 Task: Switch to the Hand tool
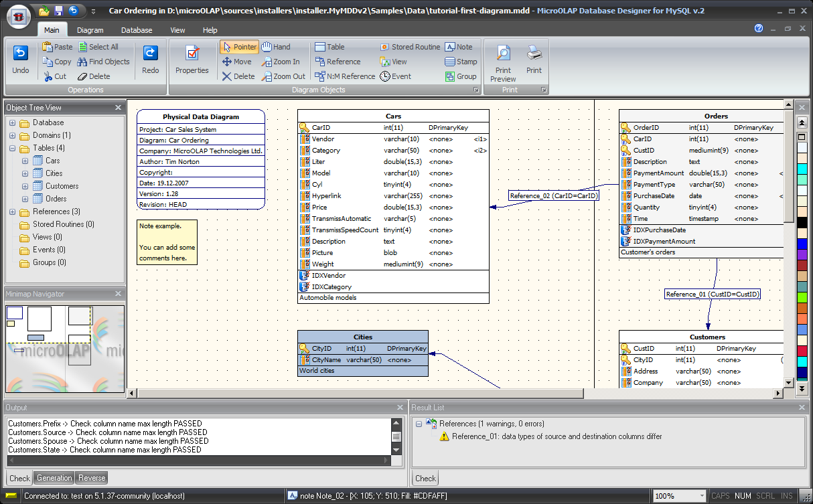[276, 47]
